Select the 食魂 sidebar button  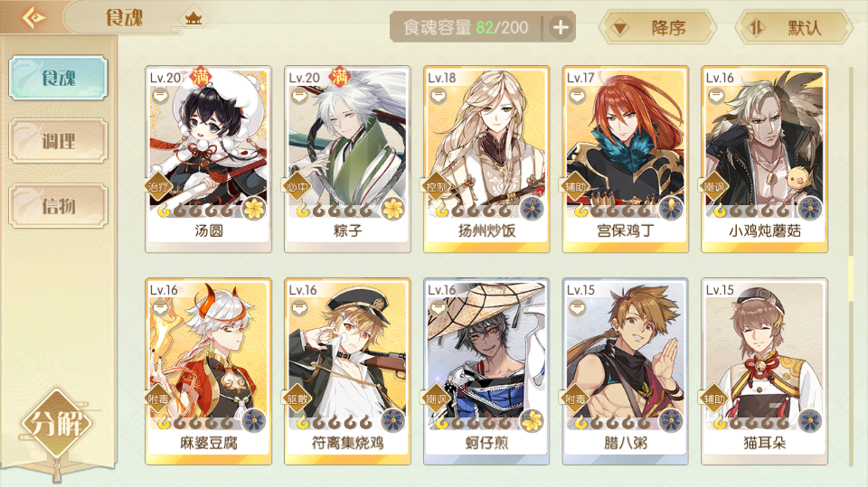click(x=58, y=78)
